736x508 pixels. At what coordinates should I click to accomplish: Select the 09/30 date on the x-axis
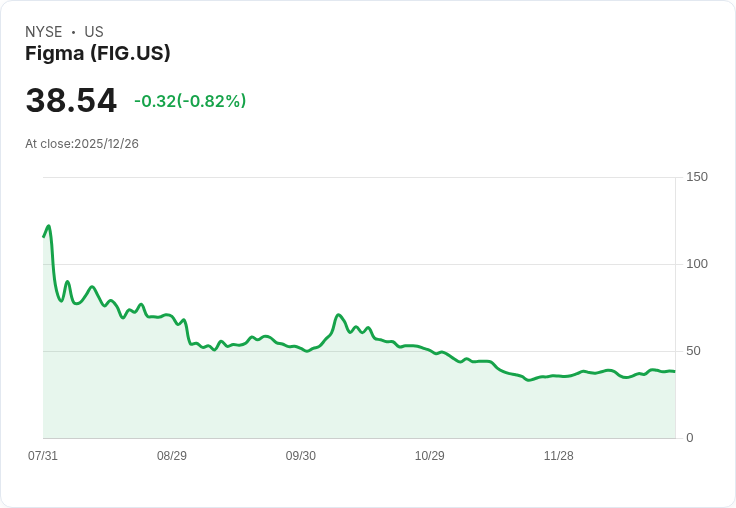point(301,456)
